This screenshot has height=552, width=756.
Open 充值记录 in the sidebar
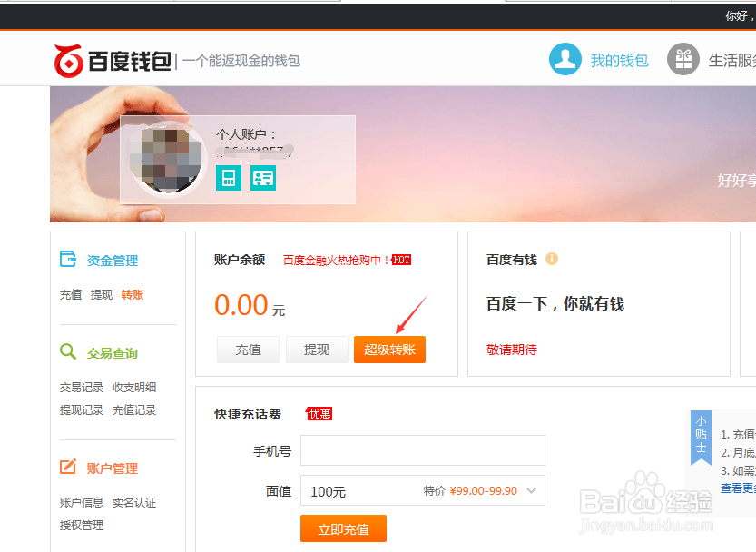click(x=134, y=410)
